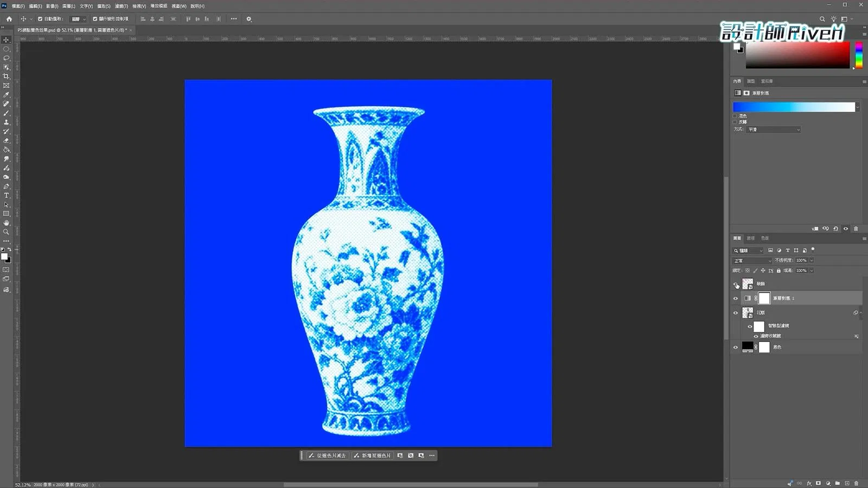Image resolution: width=868 pixels, height=488 pixels.
Task: Open the 檔案(F) menu
Action: (18, 6)
